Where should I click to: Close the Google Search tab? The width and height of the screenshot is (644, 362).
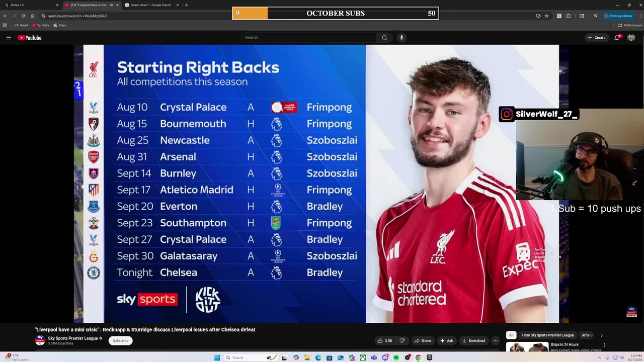point(178,5)
